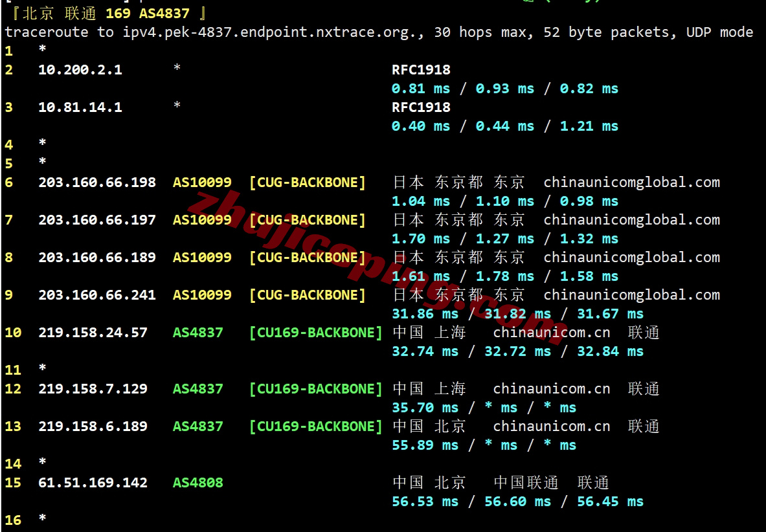Image resolution: width=766 pixels, height=532 pixels.
Task: Click latency value 1.70 ms
Action: [421, 239]
